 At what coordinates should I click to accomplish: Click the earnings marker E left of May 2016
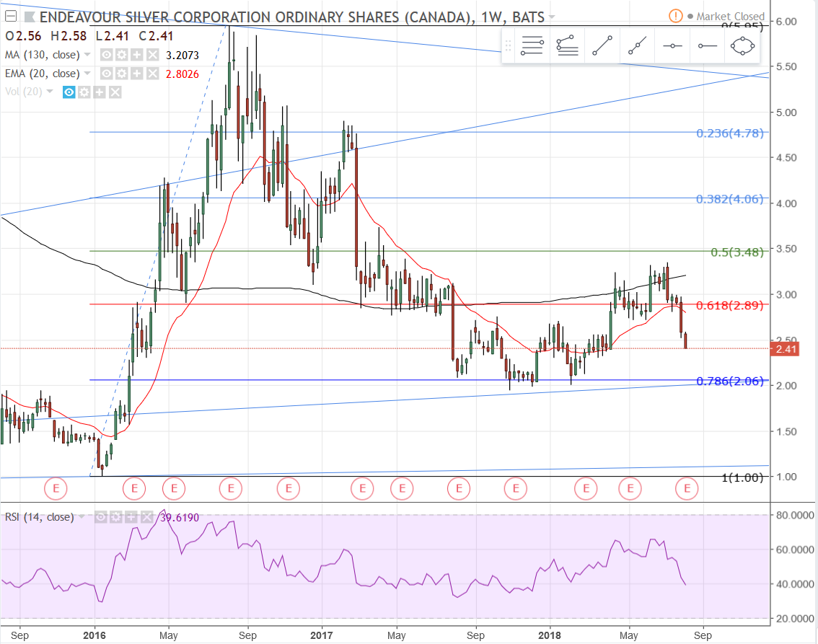point(134,489)
